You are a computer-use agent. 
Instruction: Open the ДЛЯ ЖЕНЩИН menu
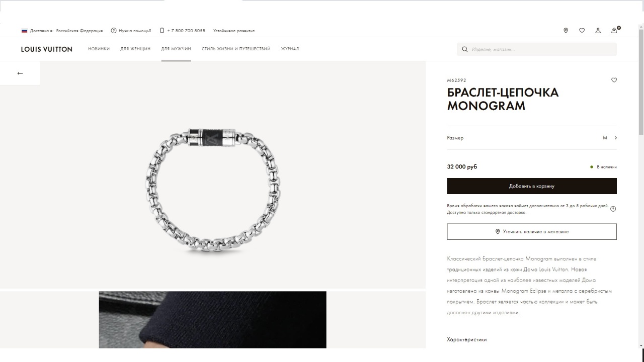click(135, 49)
